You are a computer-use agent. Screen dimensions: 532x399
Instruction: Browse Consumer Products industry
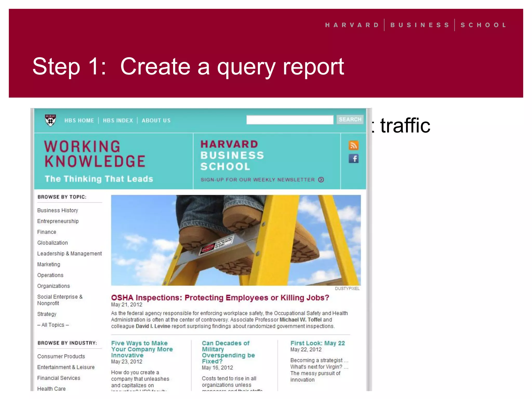tap(61, 356)
